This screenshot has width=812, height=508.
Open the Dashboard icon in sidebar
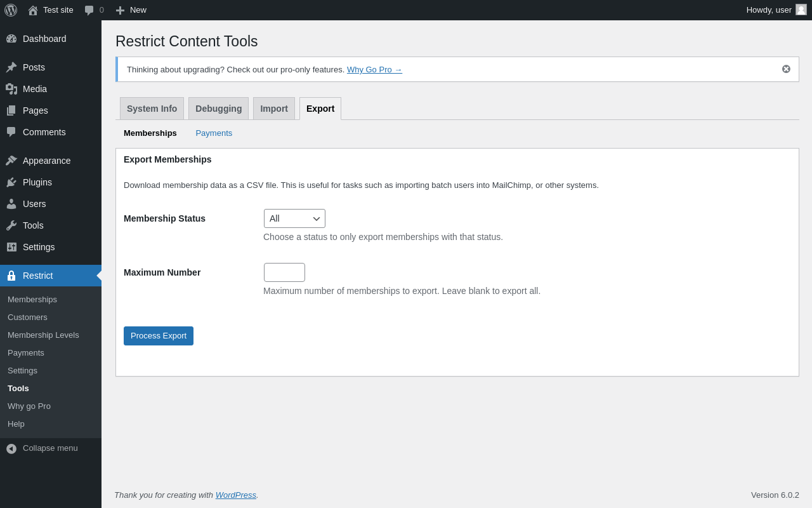11,39
